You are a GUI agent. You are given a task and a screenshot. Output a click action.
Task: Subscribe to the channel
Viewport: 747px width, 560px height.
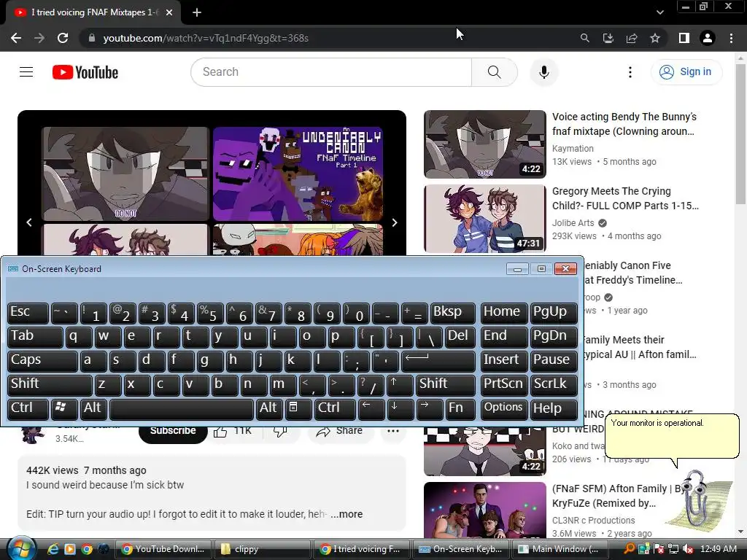point(173,431)
